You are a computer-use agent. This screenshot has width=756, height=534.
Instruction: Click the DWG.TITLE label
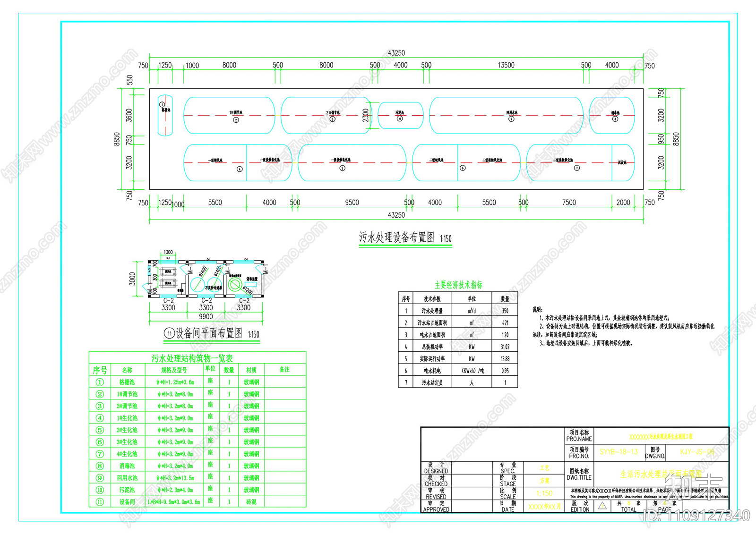tap(579, 478)
